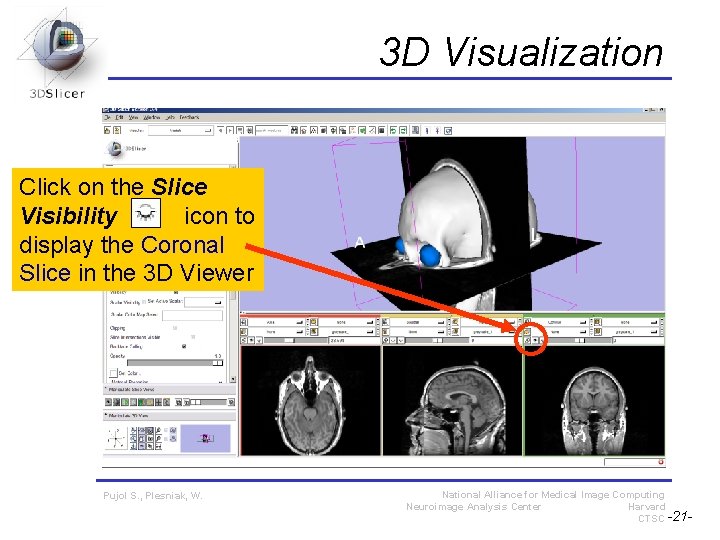The width and height of the screenshot is (720, 540).
Task: Toggle the model Visibility checkbox
Action: click(x=176, y=292)
